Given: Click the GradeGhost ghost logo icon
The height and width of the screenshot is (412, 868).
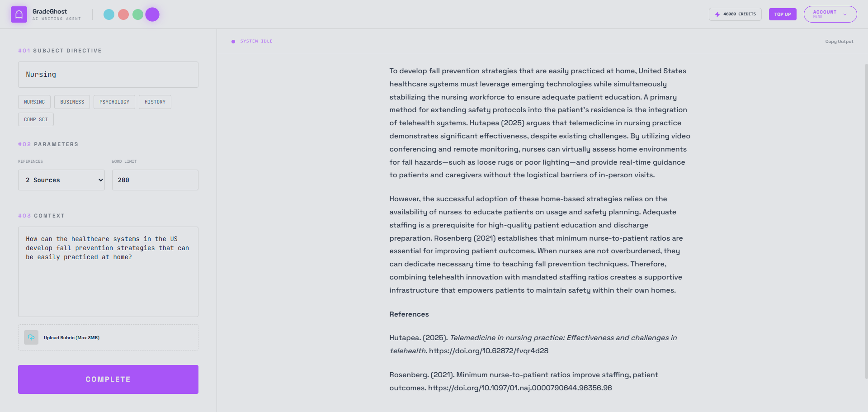Looking at the screenshot, I should 19,14.
